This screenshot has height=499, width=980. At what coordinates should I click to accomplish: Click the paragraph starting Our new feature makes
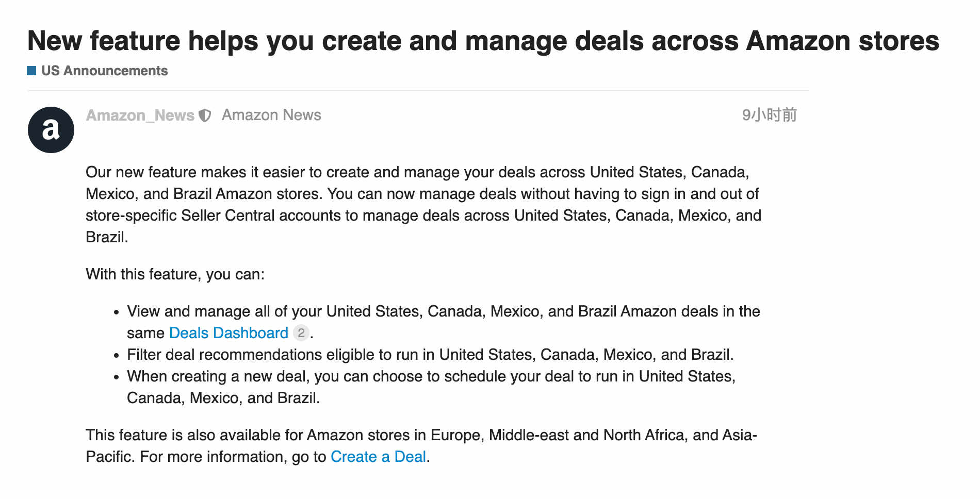[423, 205]
